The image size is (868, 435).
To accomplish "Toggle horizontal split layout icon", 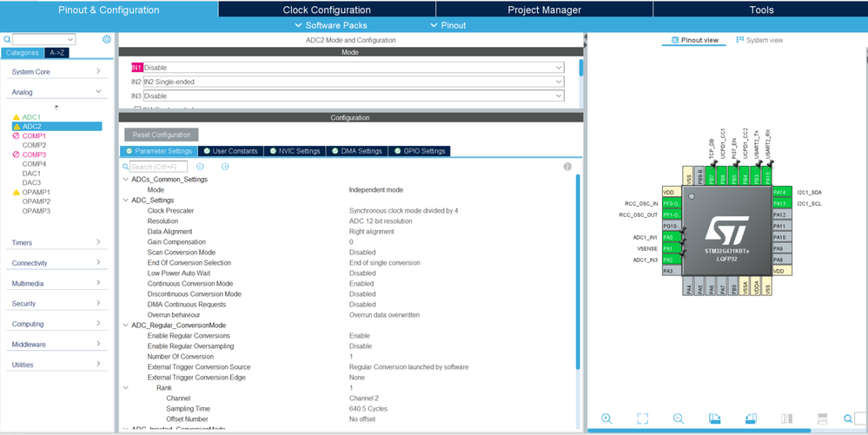I will [822, 419].
